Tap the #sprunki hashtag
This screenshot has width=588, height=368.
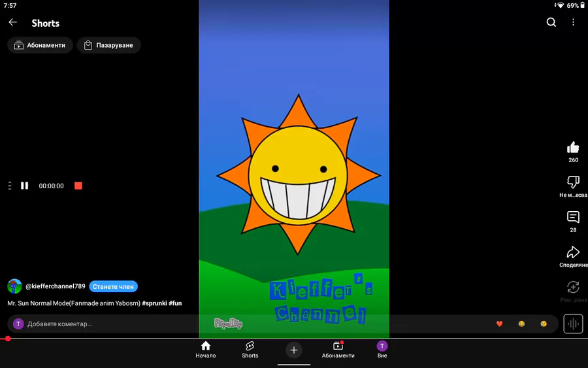(154, 303)
